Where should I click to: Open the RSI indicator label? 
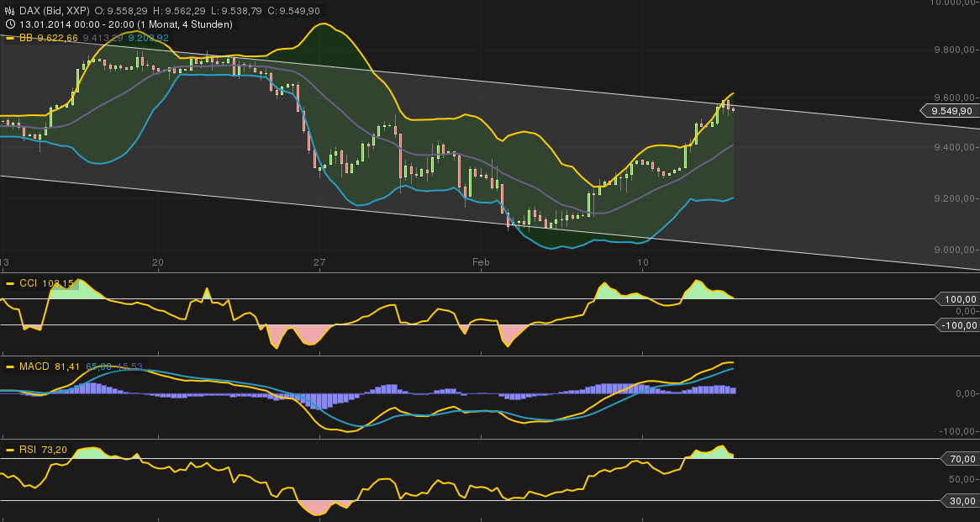point(28,450)
